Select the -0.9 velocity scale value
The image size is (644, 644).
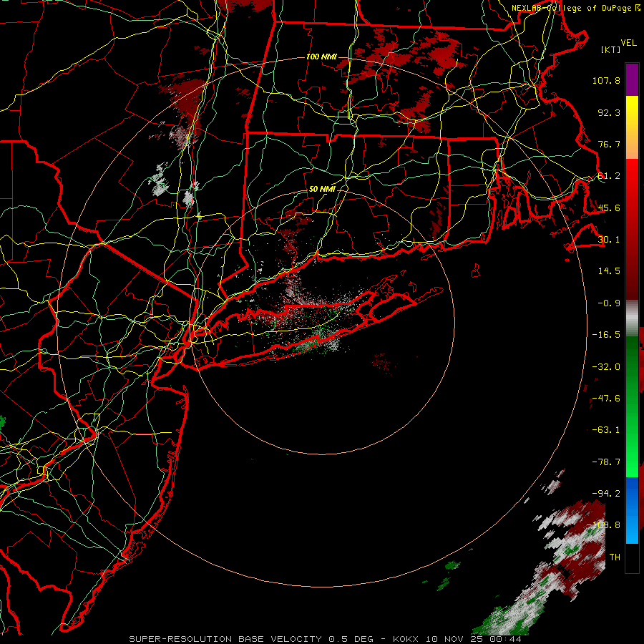tap(609, 303)
